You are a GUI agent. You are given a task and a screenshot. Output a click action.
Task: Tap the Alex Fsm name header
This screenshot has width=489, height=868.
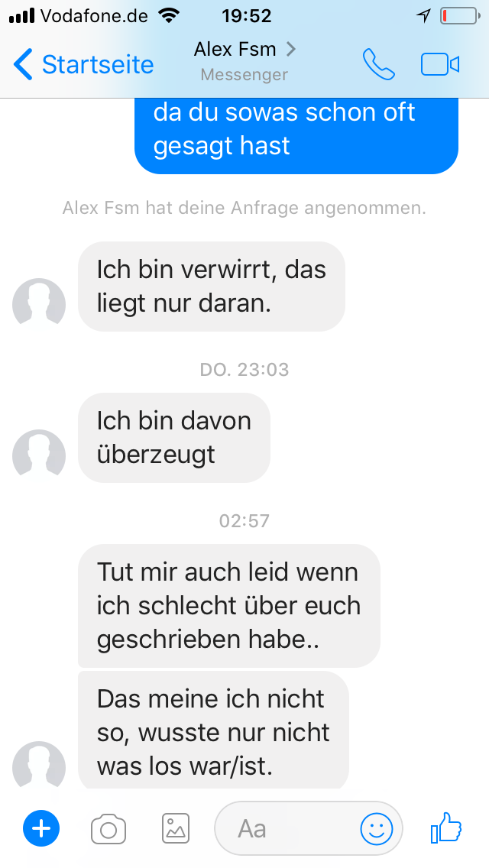pyautogui.click(x=235, y=49)
